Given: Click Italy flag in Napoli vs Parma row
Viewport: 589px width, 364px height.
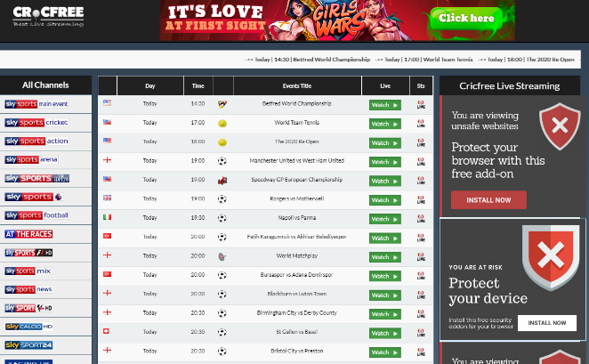Looking at the screenshot, I should point(107,217).
